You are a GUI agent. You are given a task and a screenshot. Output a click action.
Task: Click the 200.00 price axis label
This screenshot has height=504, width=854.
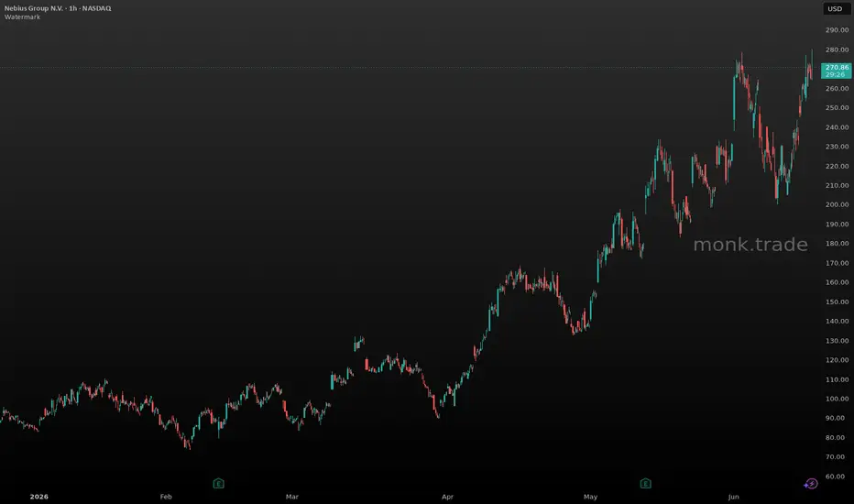click(x=838, y=205)
